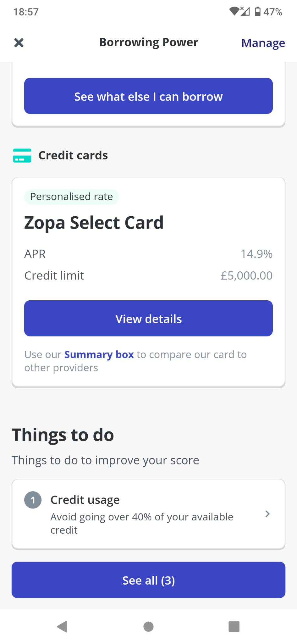The image size is (297, 644).
Task: Close Borrowing Power with the X icon
Action: point(19,42)
